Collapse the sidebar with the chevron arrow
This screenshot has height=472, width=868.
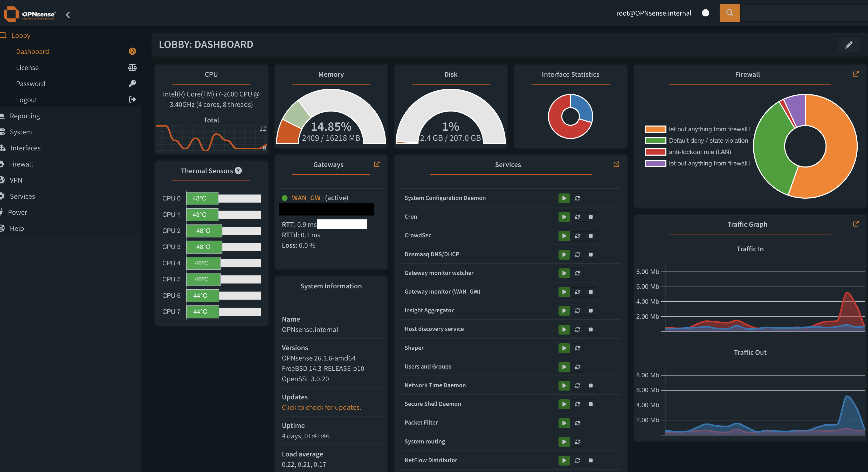click(x=68, y=15)
